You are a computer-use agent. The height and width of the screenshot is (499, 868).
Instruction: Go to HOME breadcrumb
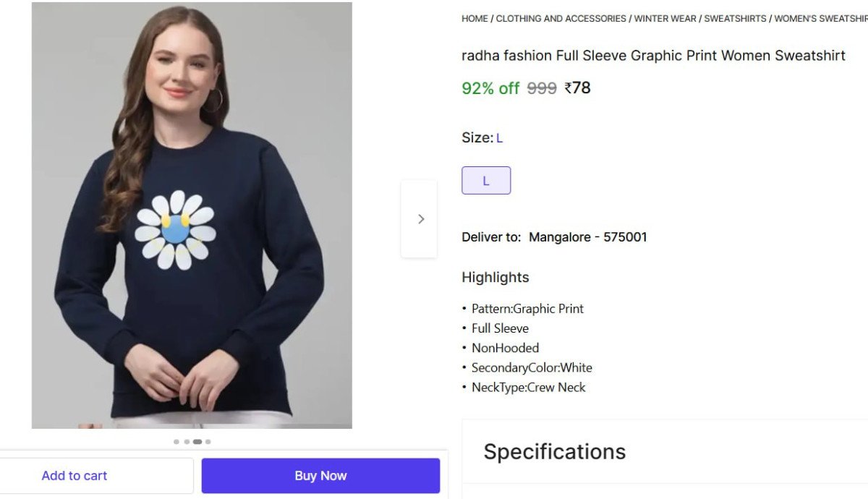click(475, 19)
